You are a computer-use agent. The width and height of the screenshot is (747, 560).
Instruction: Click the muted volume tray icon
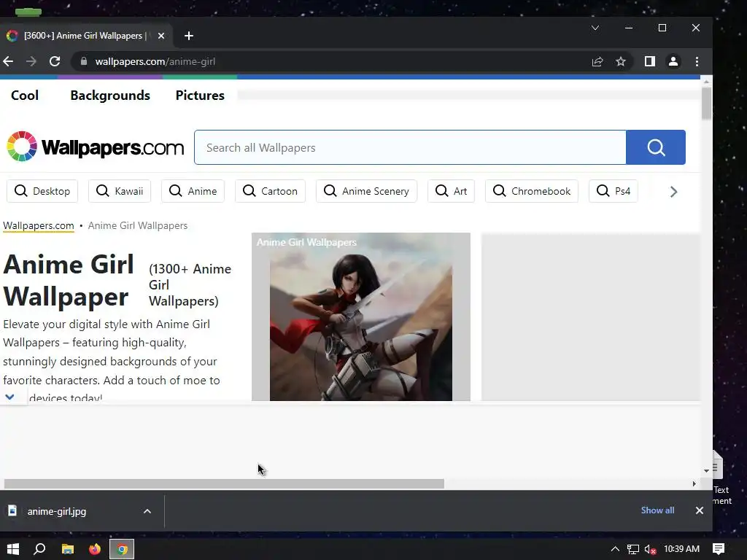pos(650,549)
